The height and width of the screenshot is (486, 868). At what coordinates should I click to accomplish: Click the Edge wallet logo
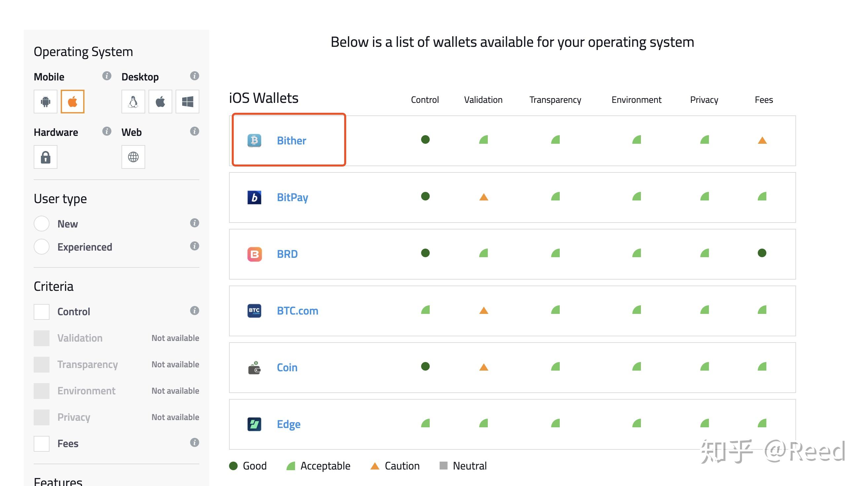pos(254,424)
